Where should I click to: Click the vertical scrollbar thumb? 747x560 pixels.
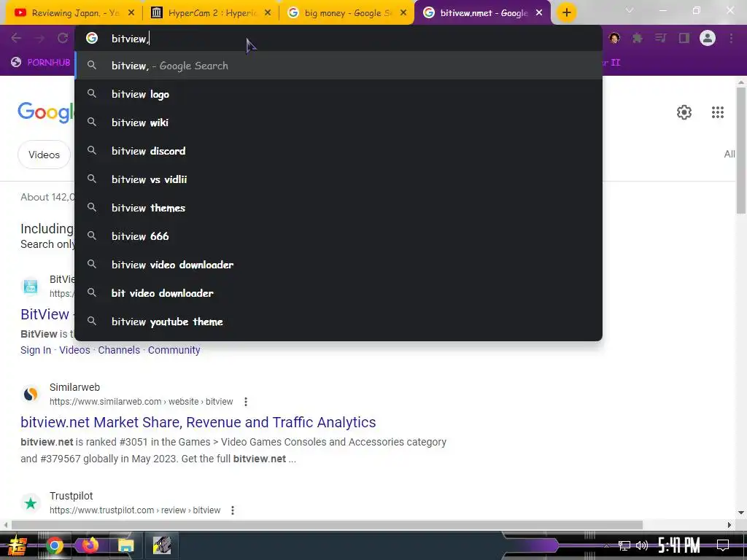pos(741,150)
